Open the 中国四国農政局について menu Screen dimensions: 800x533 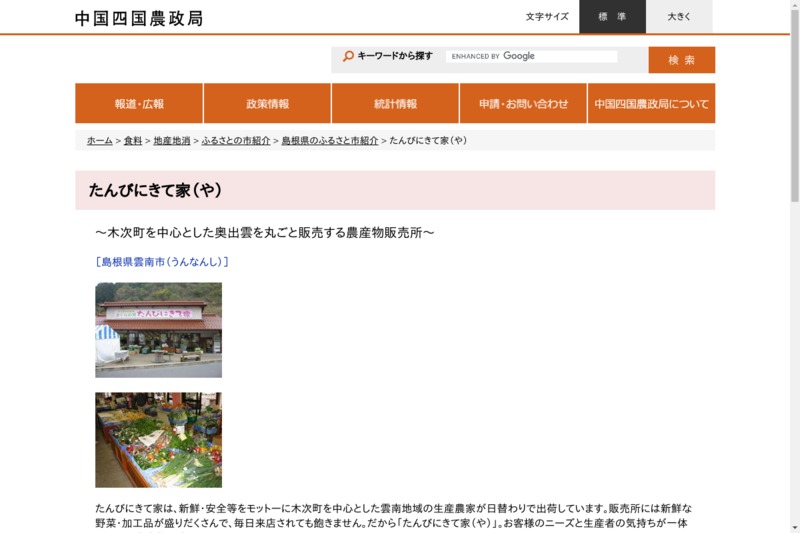click(x=651, y=104)
